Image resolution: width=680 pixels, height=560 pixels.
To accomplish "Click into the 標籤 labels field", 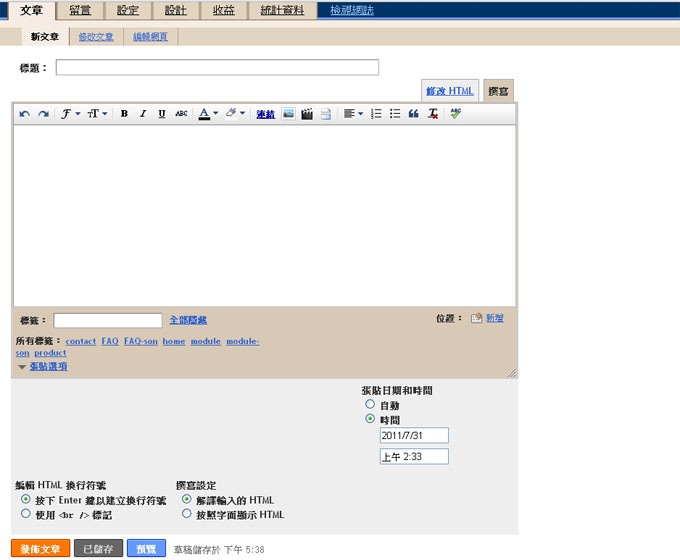I will tap(108, 321).
